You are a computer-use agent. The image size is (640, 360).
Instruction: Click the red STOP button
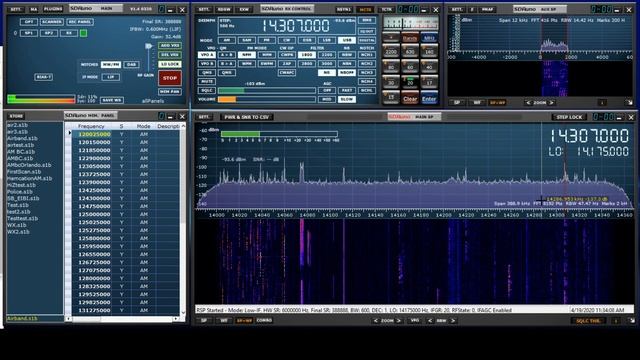click(170, 78)
